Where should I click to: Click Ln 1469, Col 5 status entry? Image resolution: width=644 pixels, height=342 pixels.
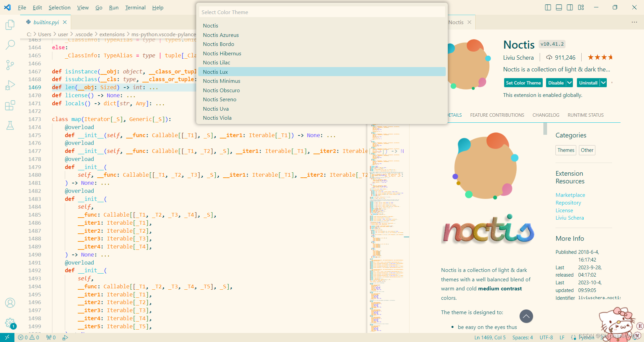click(x=490, y=338)
